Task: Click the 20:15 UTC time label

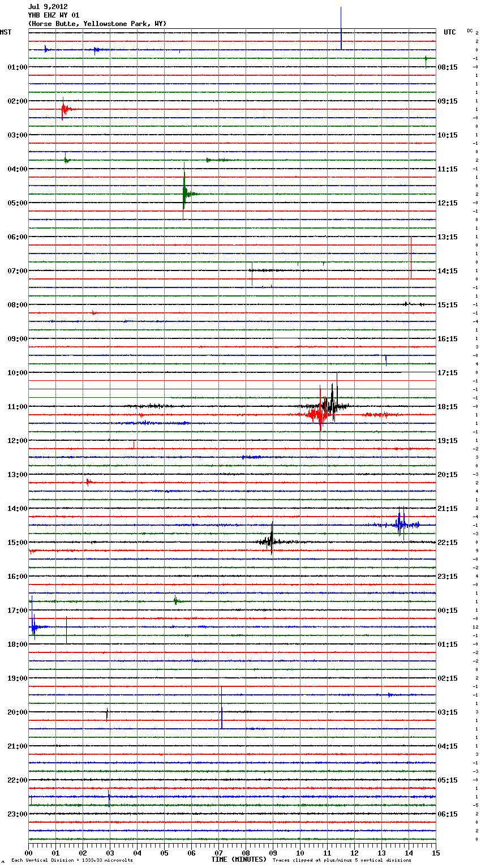Action: [448, 475]
